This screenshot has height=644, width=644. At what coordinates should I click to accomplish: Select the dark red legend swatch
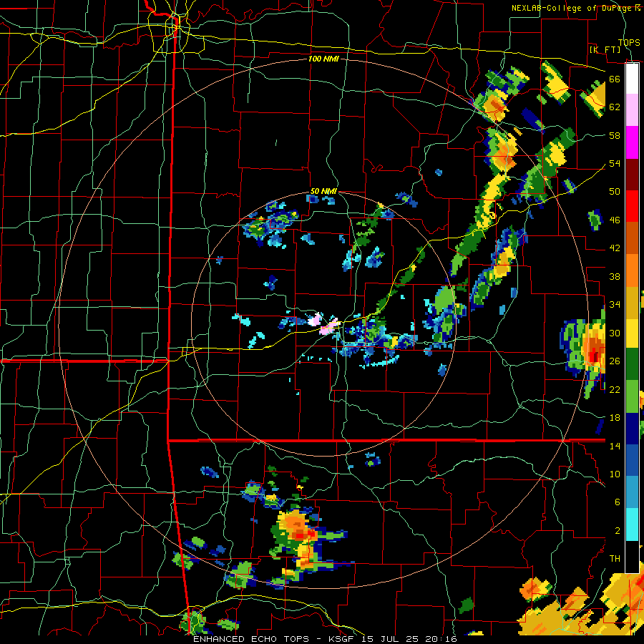point(632,174)
